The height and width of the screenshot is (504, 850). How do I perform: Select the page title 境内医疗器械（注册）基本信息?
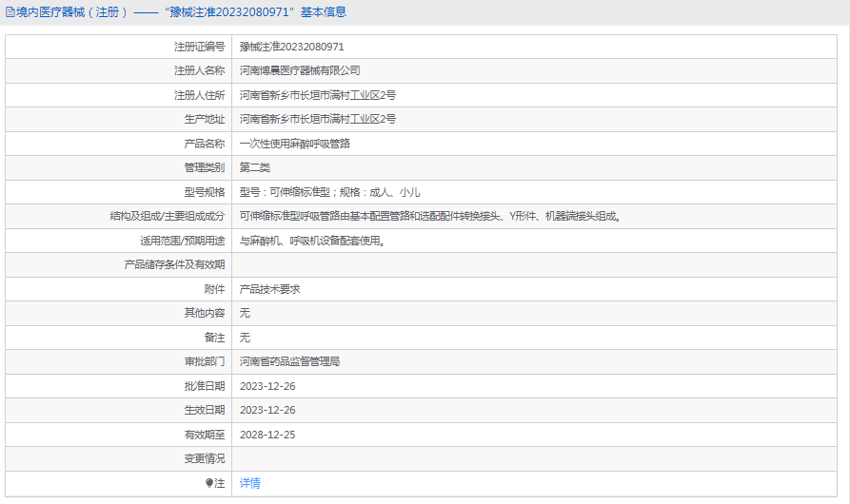point(181,12)
